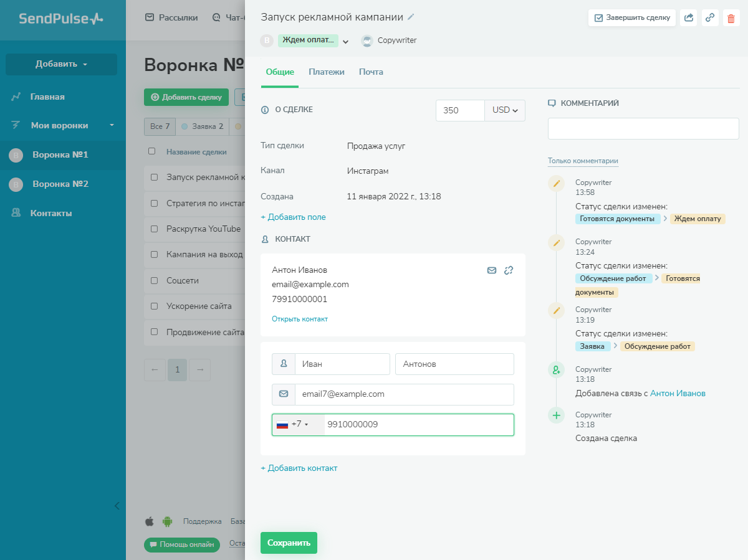Click the pencil icon to edit deal title
748x560 pixels.
click(411, 17)
